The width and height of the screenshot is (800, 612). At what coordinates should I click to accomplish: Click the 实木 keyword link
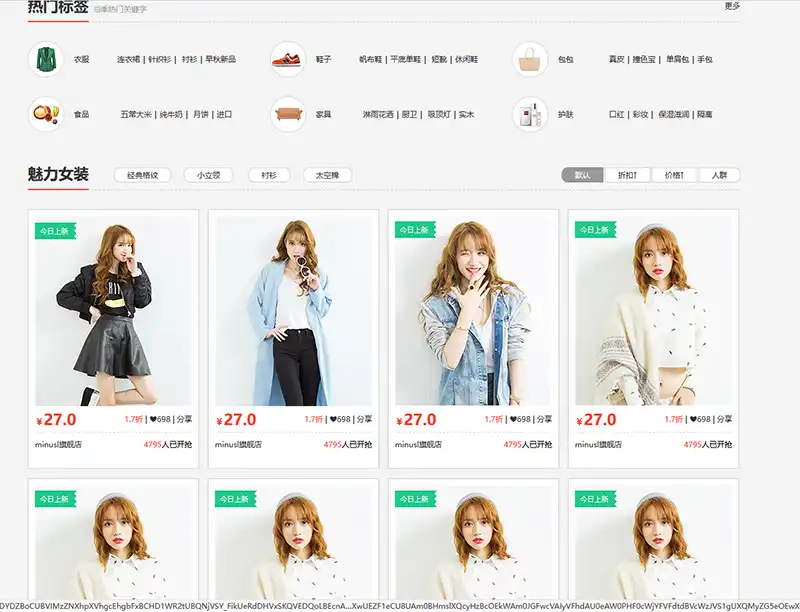coord(466,114)
